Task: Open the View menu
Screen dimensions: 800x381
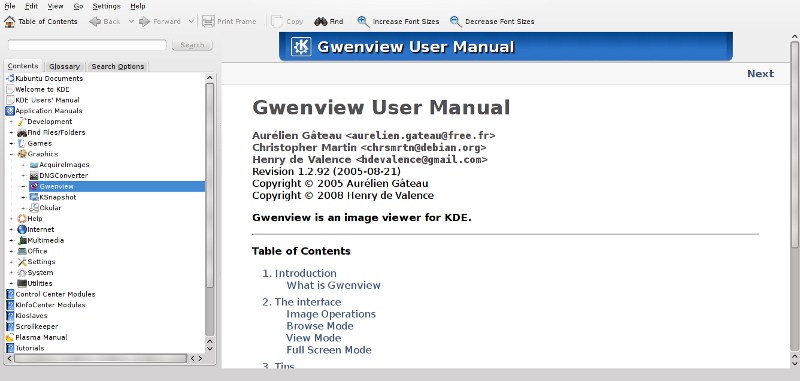Action: point(55,6)
